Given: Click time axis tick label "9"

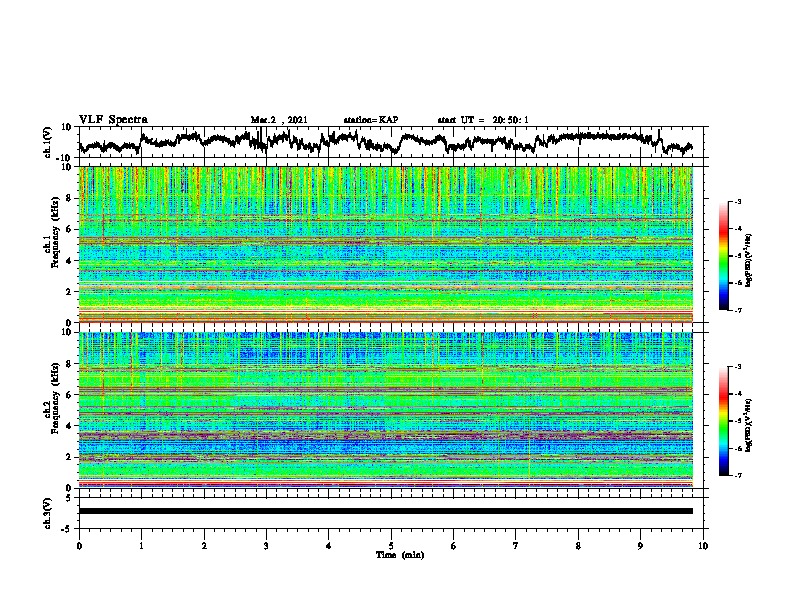Looking at the screenshot, I should pyautogui.click(x=640, y=546).
